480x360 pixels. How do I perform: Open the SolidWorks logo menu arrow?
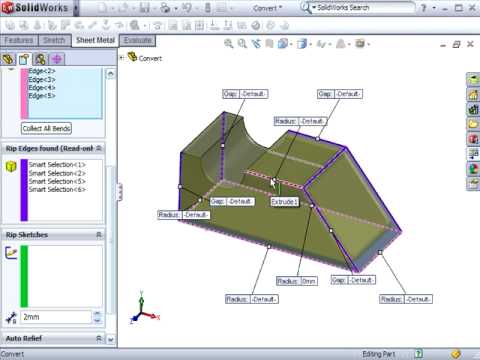[x=76, y=8]
